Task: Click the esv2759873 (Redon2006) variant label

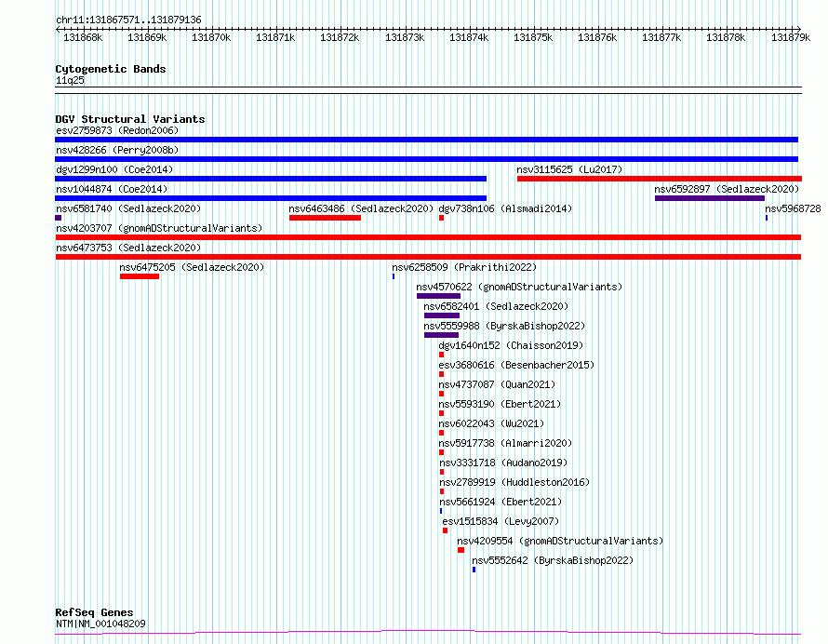Action: pos(117,130)
